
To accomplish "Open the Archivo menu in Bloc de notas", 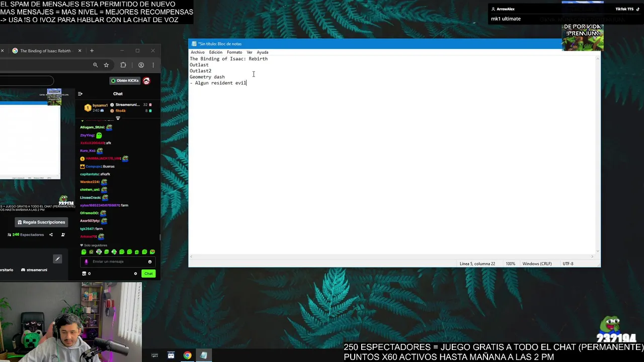I will 198,52.
